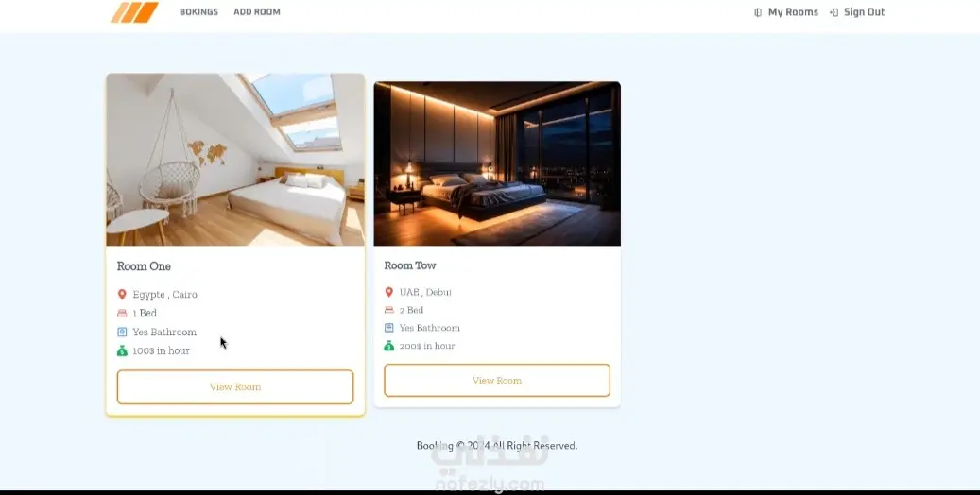Click Room One's red location pin icon
Screen dimensions: 980x495
(x=122, y=295)
